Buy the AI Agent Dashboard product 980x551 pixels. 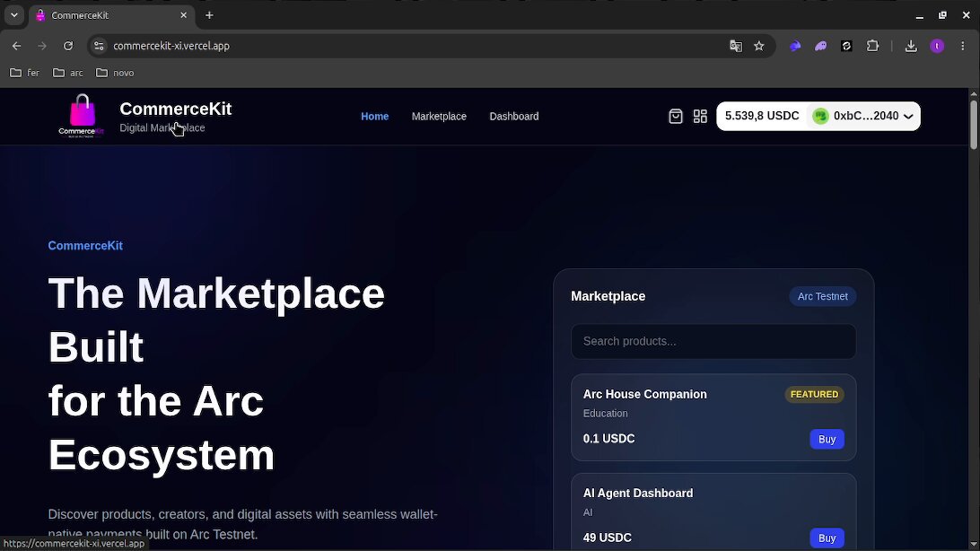coord(827,538)
